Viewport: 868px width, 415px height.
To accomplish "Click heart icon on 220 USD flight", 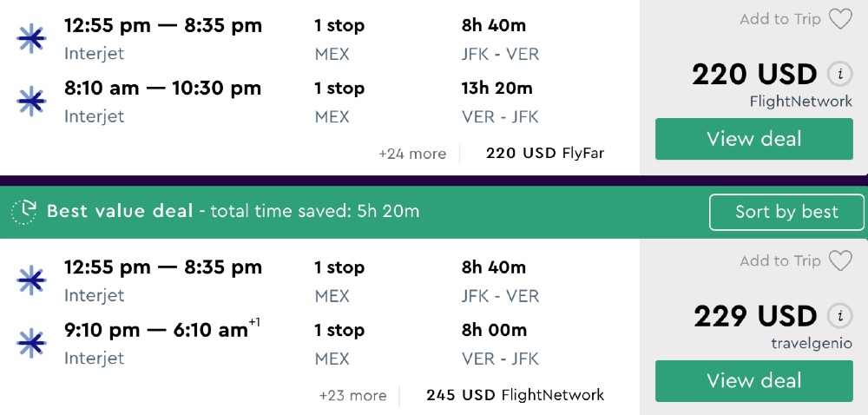I will click(840, 19).
